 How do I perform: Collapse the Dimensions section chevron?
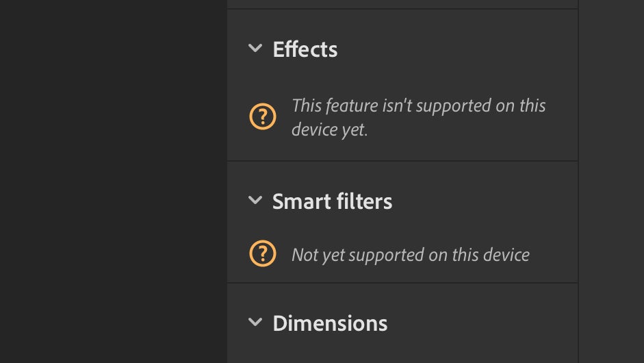(x=255, y=322)
